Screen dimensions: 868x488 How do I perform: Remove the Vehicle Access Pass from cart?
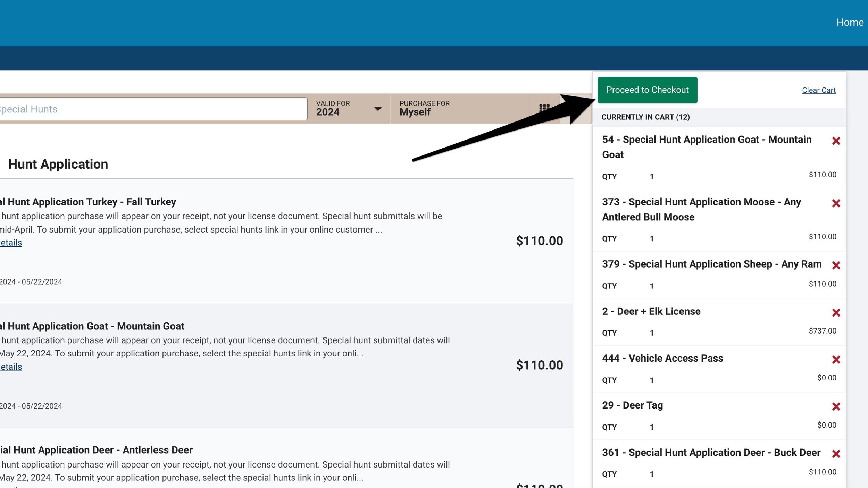coord(837,359)
